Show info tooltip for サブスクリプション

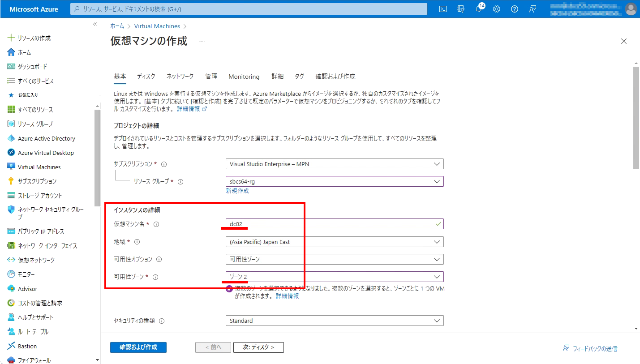pos(164,164)
